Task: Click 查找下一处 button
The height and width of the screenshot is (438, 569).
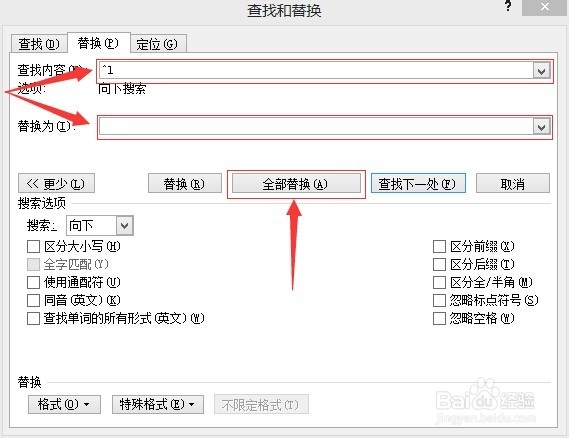Action: point(418,183)
